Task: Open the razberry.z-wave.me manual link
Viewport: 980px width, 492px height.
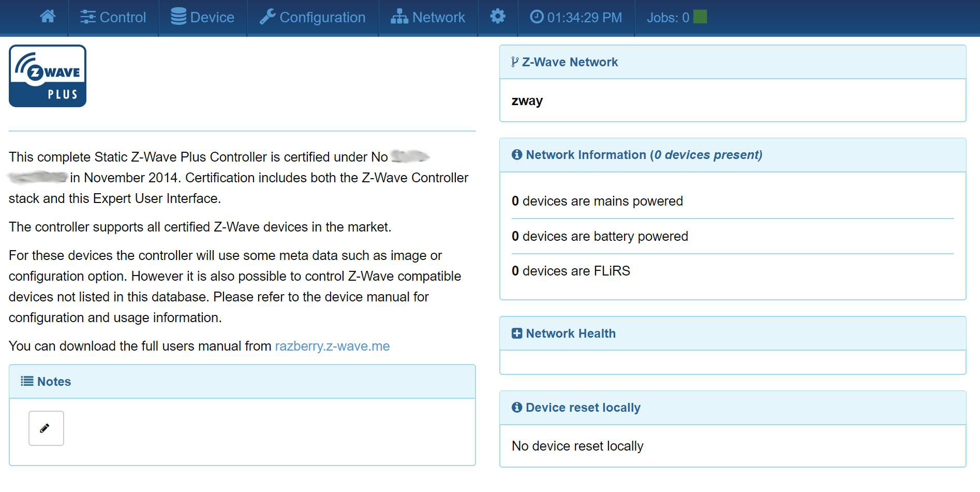Action: tap(332, 346)
